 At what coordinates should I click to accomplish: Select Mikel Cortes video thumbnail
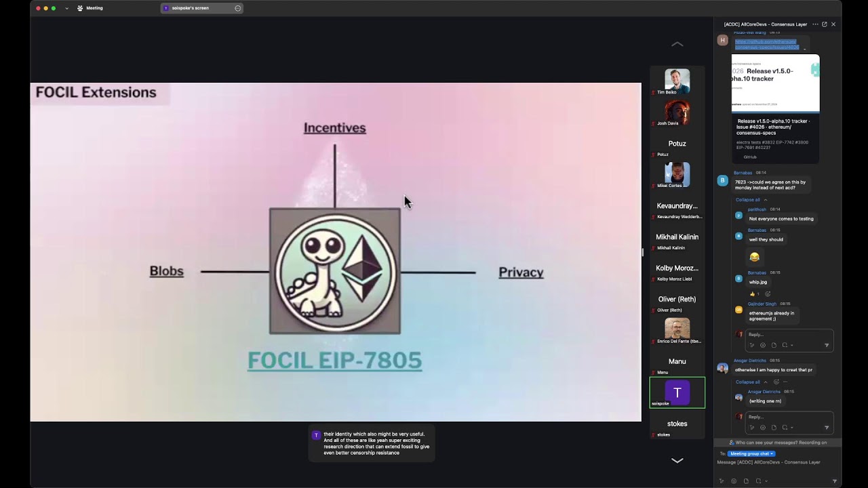(x=677, y=175)
